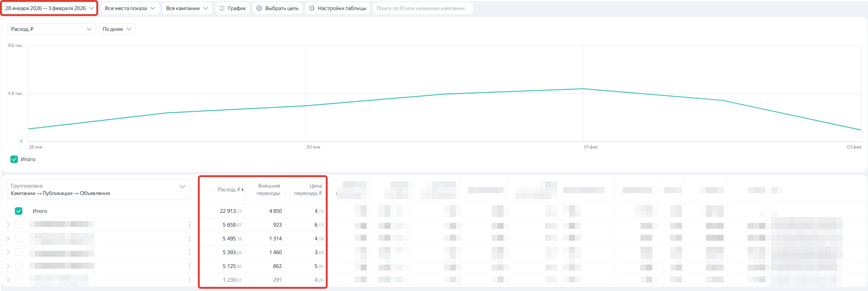Click the График chart icon
This screenshot has height=291, width=868.
(x=222, y=8)
